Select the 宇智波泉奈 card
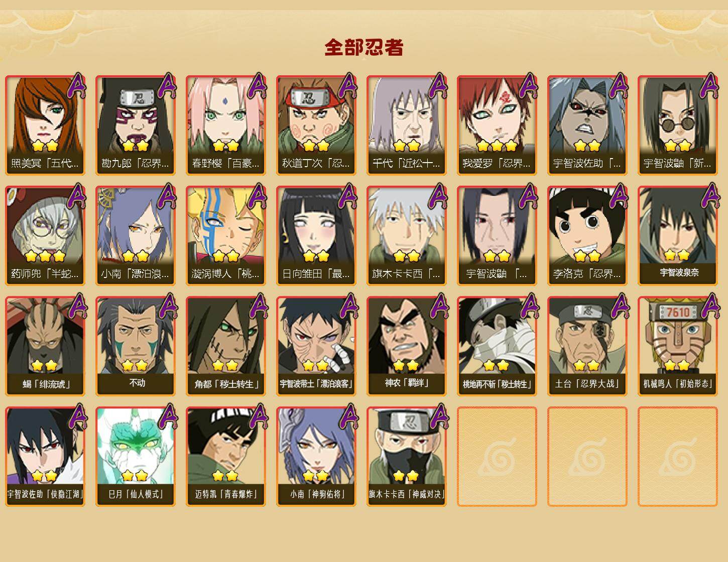The image size is (728, 562). click(x=678, y=236)
